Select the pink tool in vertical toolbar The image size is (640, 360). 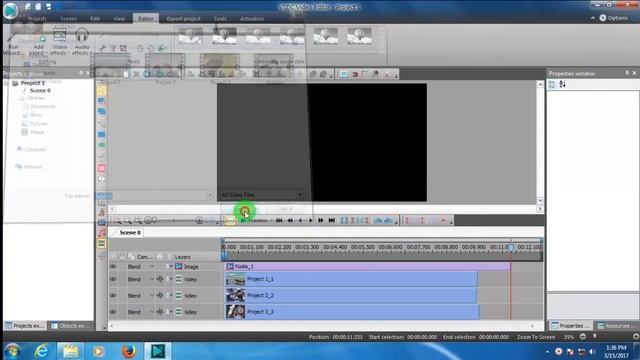point(101,168)
